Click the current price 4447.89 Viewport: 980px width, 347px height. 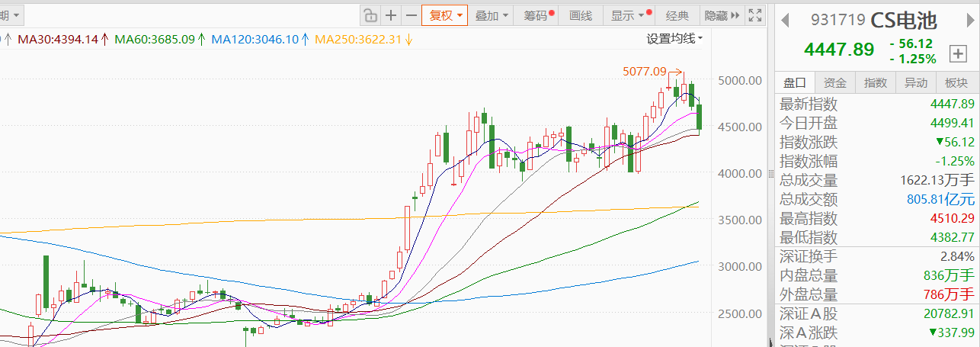pos(839,50)
